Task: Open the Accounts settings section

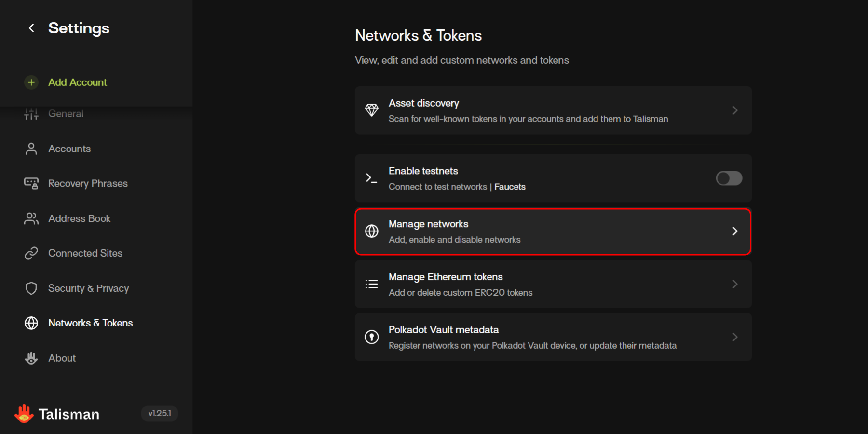Action: tap(69, 149)
